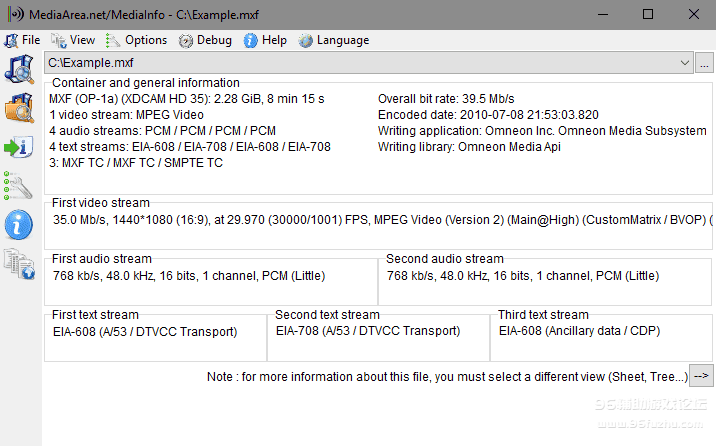Click the blue About info sidebar icon
The image size is (716, 446).
pyautogui.click(x=19, y=225)
